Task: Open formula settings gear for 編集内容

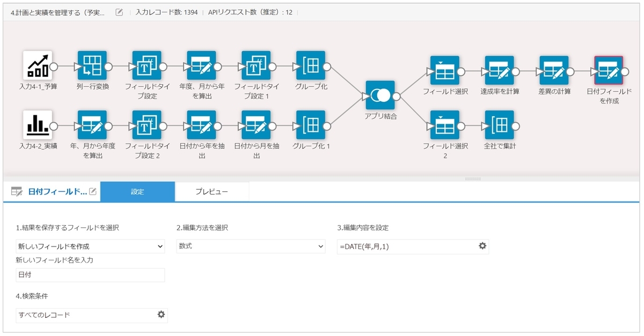Action: tap(482, 245)
